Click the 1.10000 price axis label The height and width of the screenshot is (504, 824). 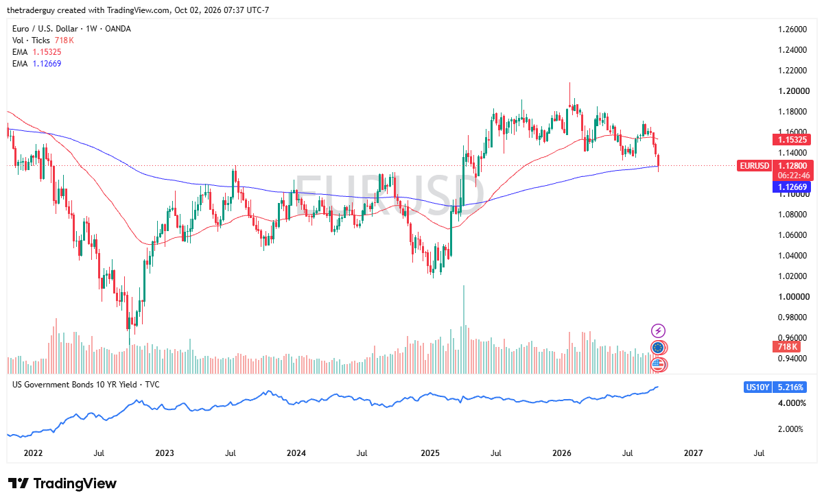click(792, 195)
